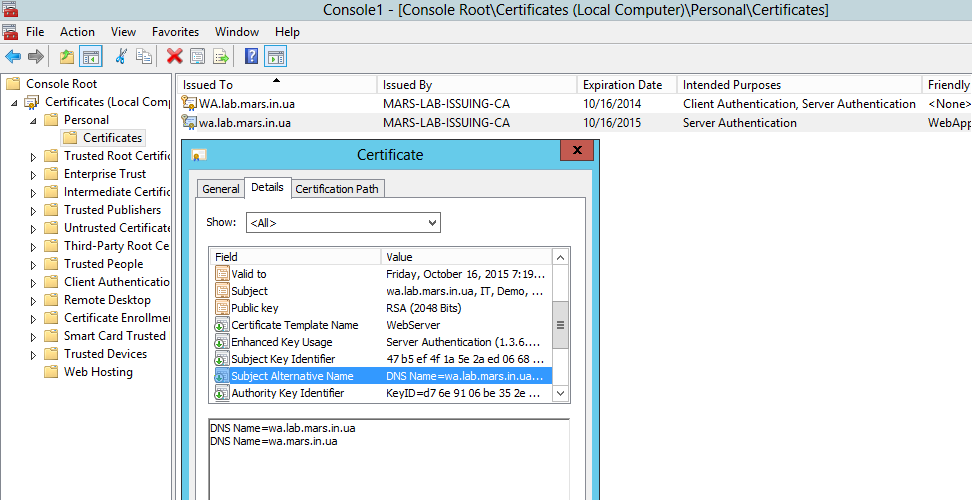Switch to the Certification Path tab
The width and height of the screenshot is (972, 500).
click(339, 189)
